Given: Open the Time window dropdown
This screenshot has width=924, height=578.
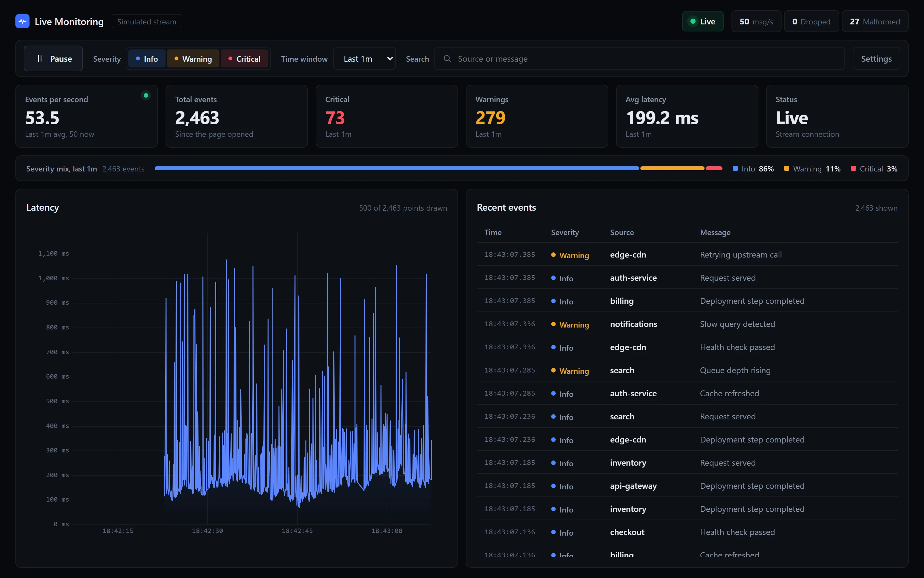Looking at the screenshot, I should point(364,58).
